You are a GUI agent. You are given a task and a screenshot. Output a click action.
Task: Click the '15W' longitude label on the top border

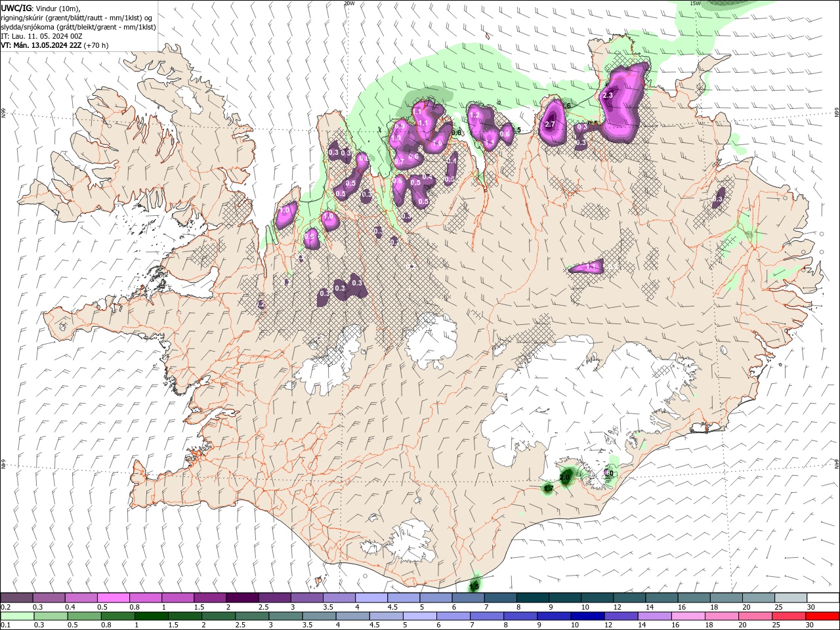[696, 3]
